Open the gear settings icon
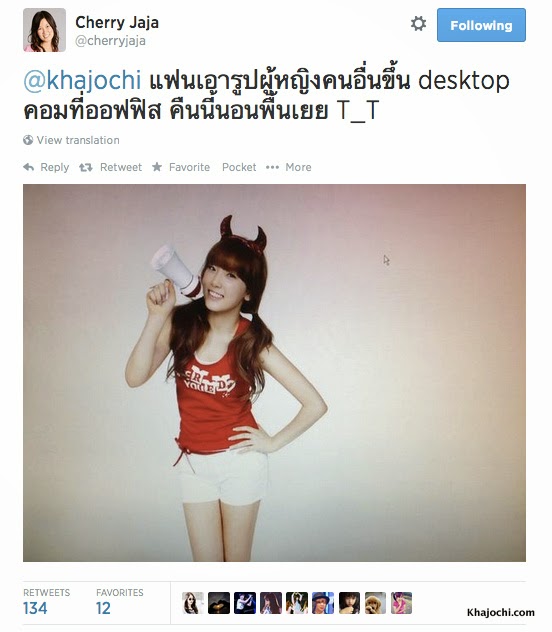The width and height of the screenshot is (552, 632). tap(418, 24)
